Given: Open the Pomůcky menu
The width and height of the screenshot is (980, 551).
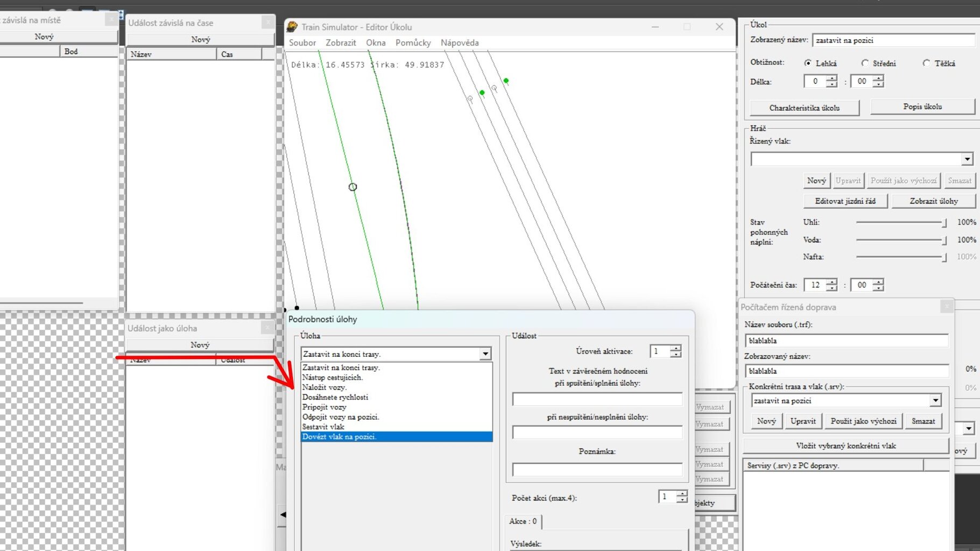Looking at the screenshot, I should coord(413,43).
